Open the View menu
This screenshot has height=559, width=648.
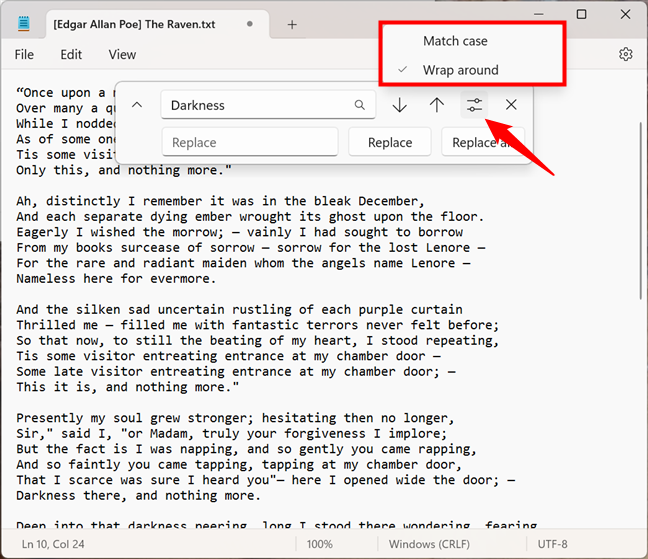122,55
